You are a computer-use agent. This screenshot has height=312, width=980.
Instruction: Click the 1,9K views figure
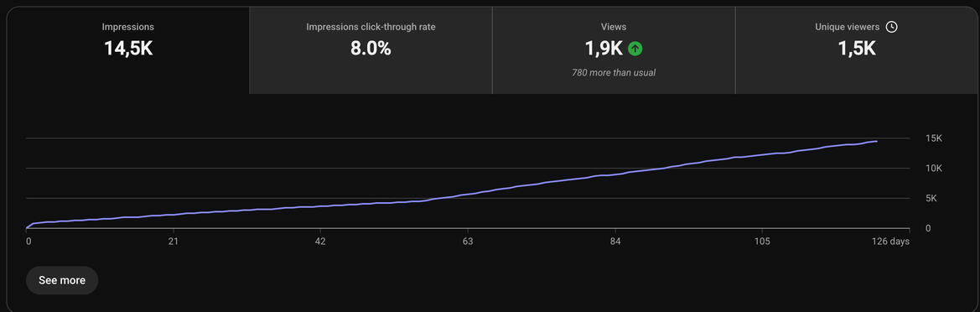tap(604, 49)
